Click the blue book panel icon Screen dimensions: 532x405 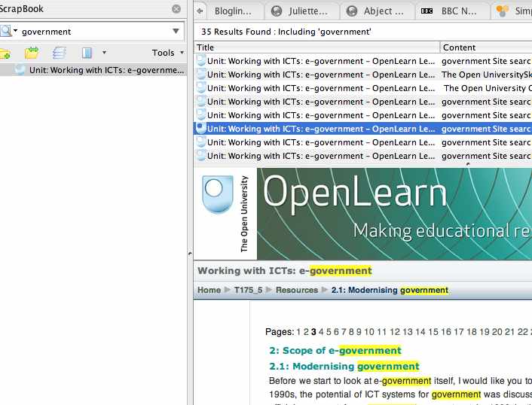coord(87,53)
